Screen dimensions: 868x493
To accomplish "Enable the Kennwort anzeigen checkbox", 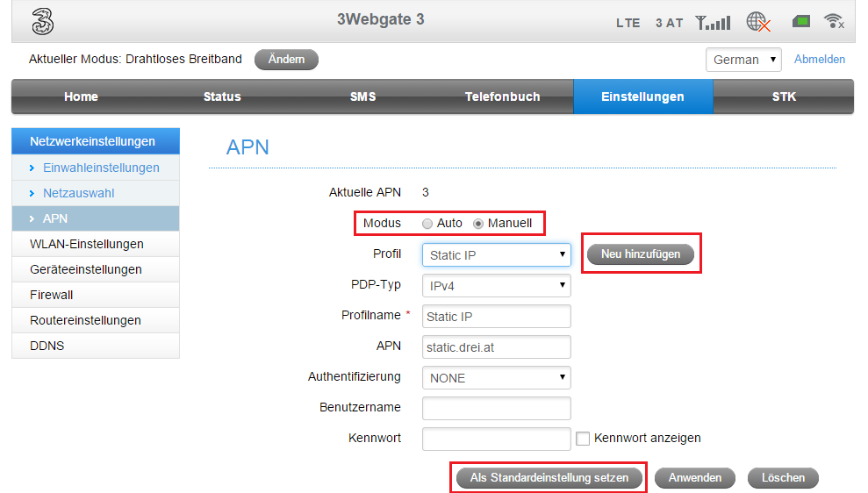I will [583, 439].
